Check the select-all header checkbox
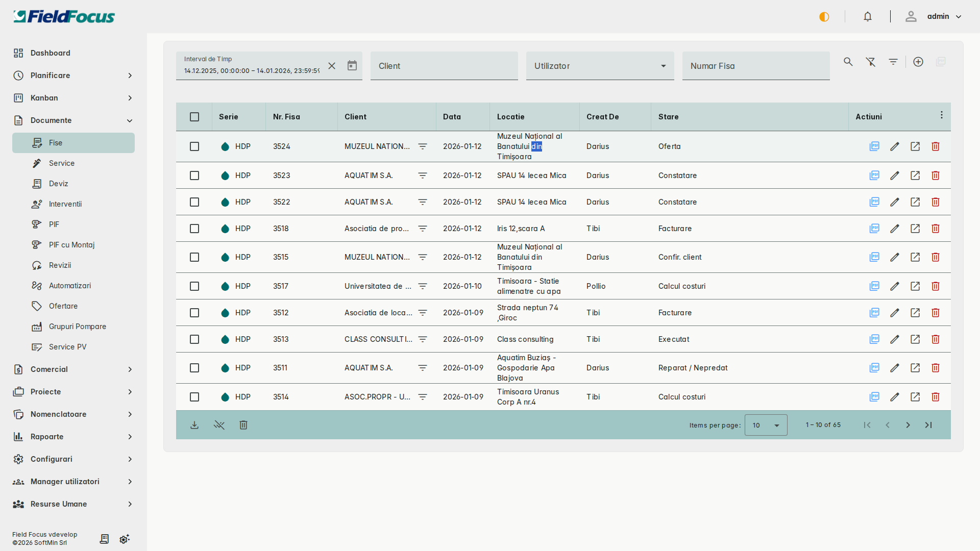The image size is (980, 551). point(194,117)
